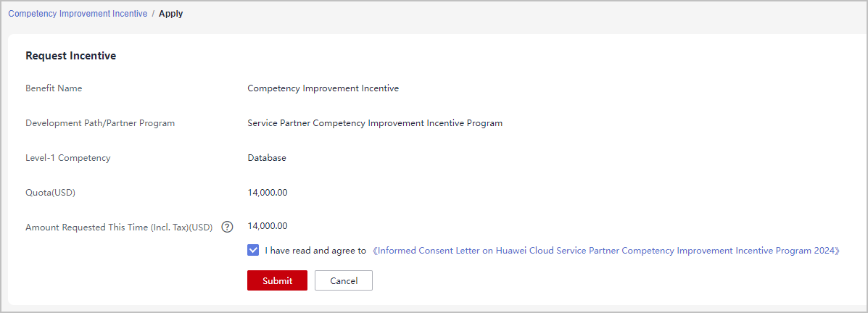Click the Quota(USD) amount value
868x313 pixels.
pyautogui.click(x=268, y=193)
